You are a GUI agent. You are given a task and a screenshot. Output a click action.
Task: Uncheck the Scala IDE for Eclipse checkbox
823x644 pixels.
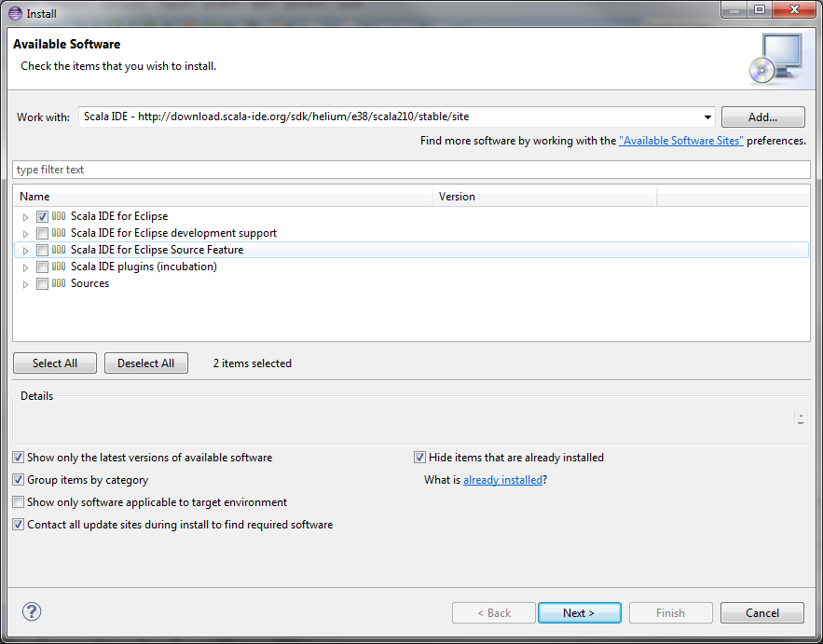point(43,216)
